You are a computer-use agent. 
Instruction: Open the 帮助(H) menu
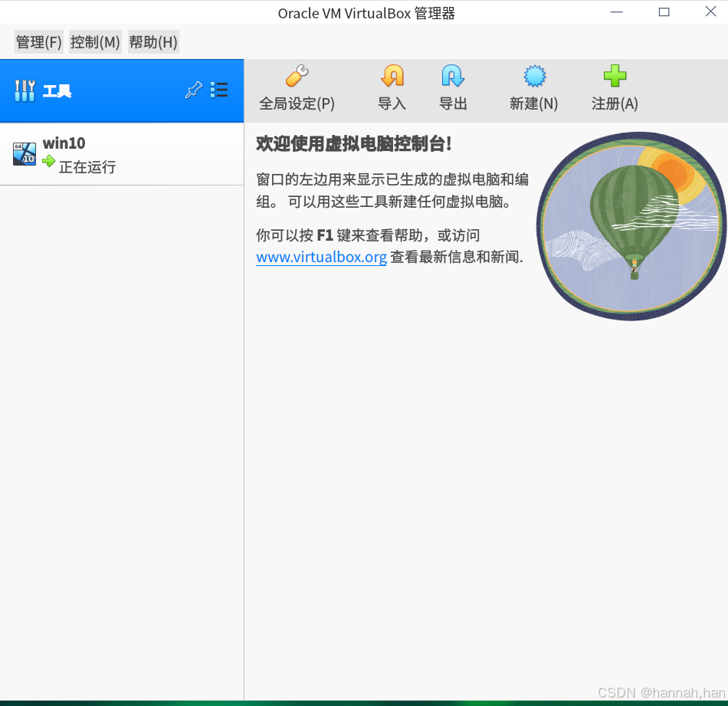[153, 42]
